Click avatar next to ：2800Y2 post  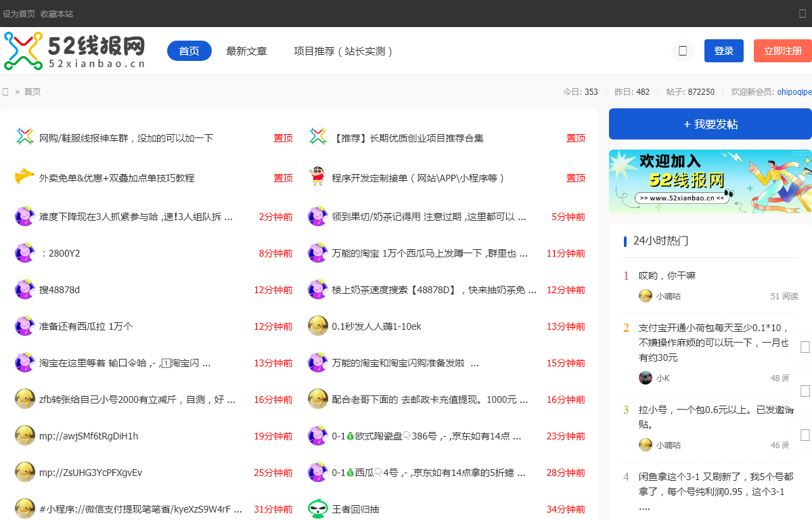(25, 253)
